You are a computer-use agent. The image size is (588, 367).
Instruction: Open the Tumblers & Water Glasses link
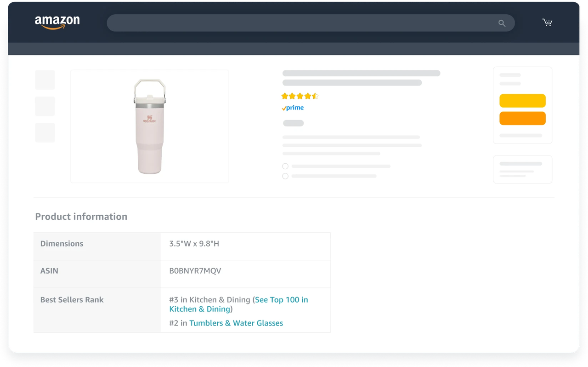[x=236, y=323]
